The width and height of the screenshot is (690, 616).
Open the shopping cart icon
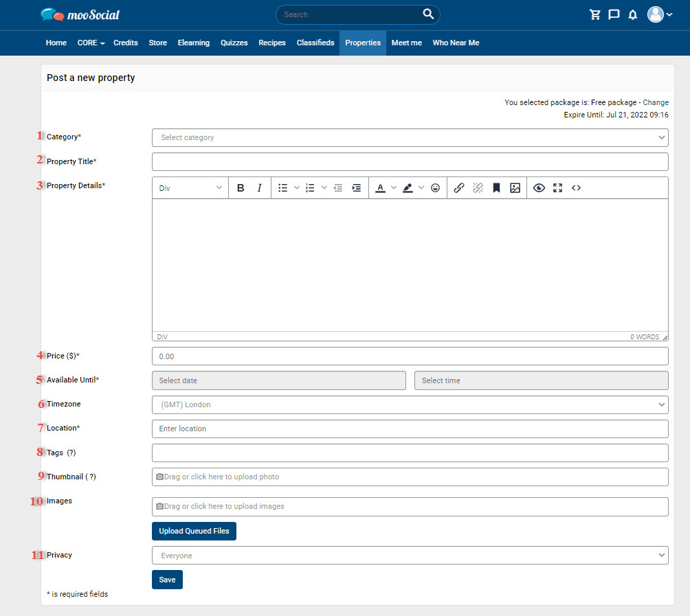coord(595,14)
